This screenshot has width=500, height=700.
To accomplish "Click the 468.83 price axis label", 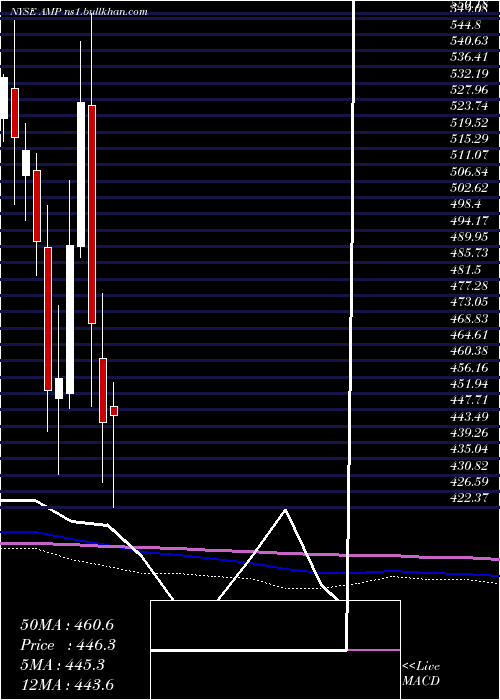I will (469, 318).
